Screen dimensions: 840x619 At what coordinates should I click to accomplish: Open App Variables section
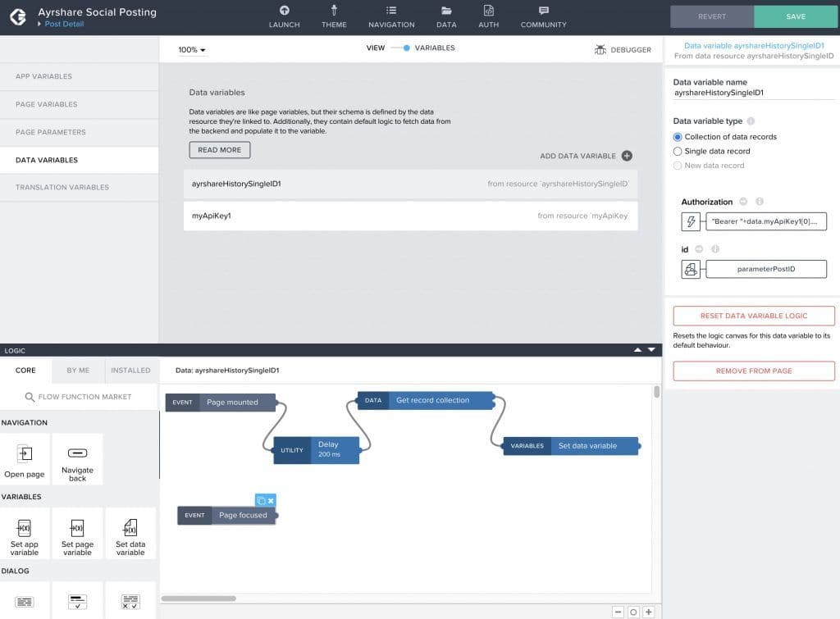coord(80,76)
